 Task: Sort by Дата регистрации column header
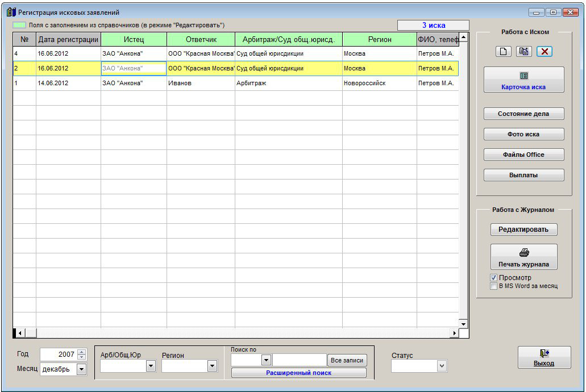tap(68, 39)
